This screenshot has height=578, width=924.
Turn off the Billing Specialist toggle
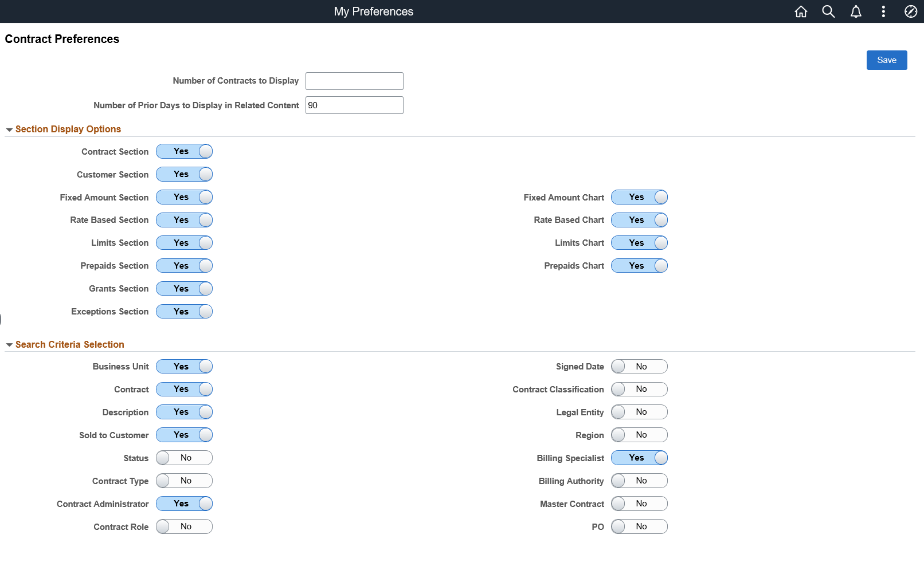coord(639,458)
